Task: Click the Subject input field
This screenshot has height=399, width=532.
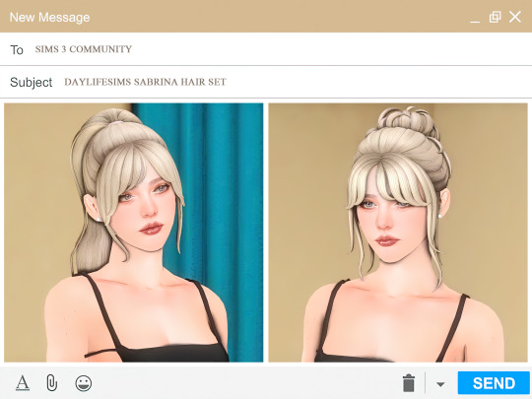Action: [x=266, y=82]
